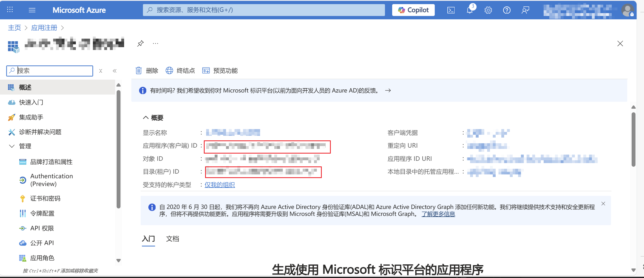Collapse the left sidebar with double chevron
644x278 pixels.
115,71
